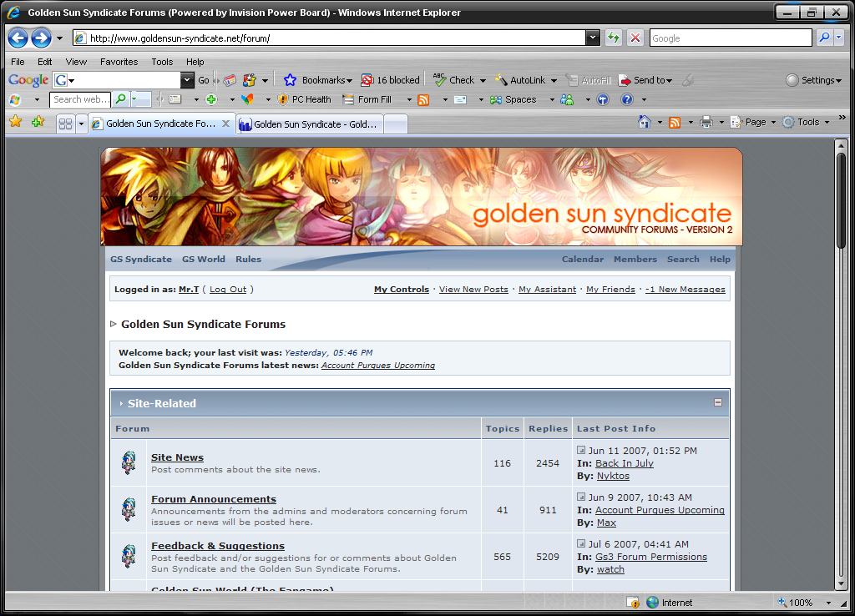Click the Spaces people icon
Image resolution: width=855 pixels, height=616 pixels.
point(496,100)
